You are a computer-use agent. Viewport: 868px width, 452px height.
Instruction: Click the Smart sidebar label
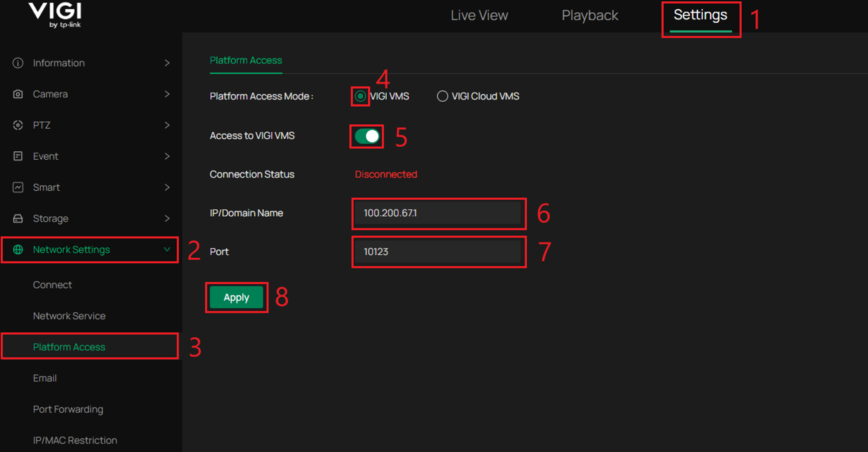tap(46, 187)
